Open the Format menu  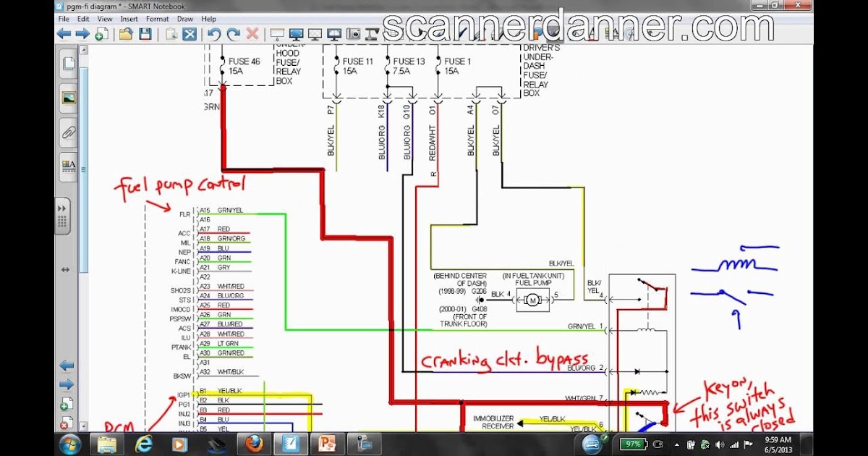(157, 19)
